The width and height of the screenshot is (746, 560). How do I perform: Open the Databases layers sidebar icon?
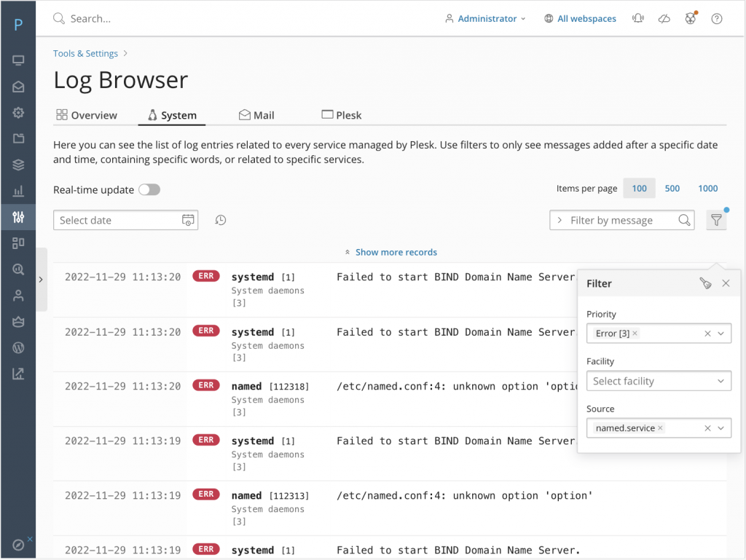coord(18,165)
